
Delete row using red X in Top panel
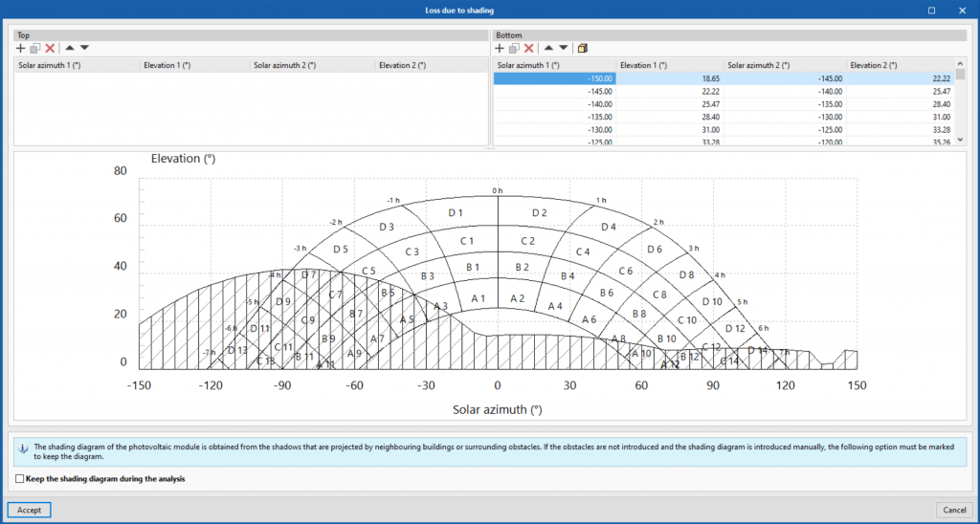point(50,48)
